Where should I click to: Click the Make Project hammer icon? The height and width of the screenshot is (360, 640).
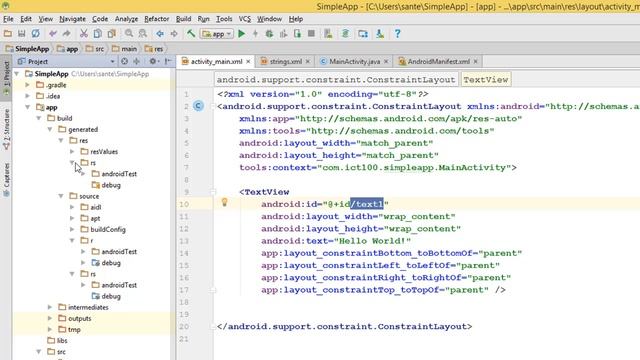[191, 34]
